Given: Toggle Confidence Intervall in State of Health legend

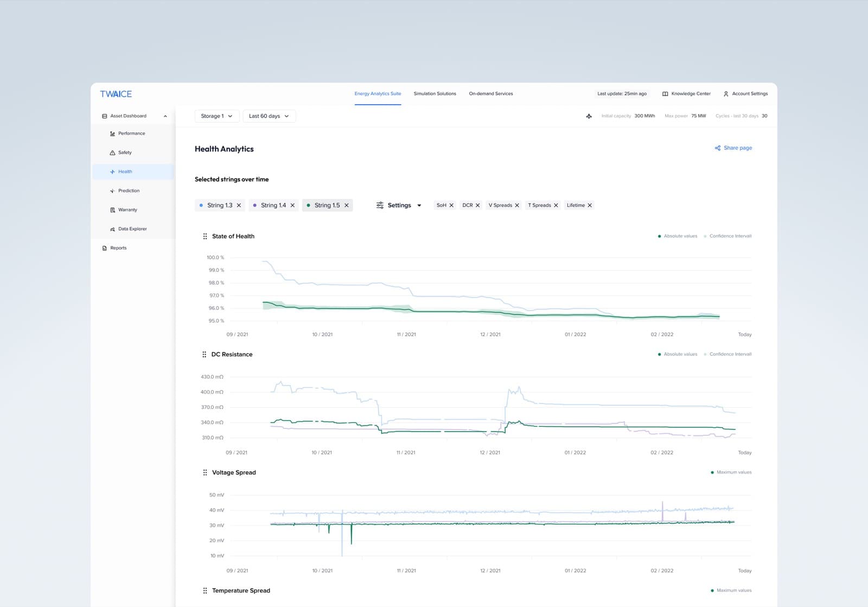Looking at the screenshot, I should (x=727, y=236).
